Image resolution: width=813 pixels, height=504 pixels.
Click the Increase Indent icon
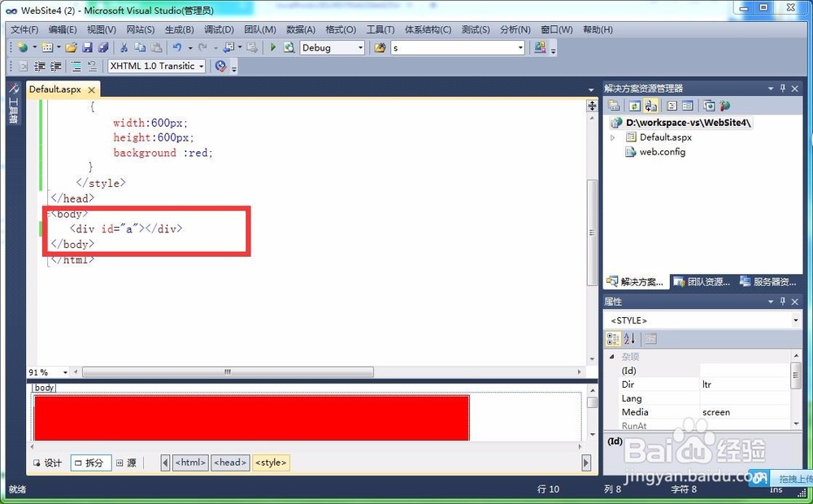(55, 67)
